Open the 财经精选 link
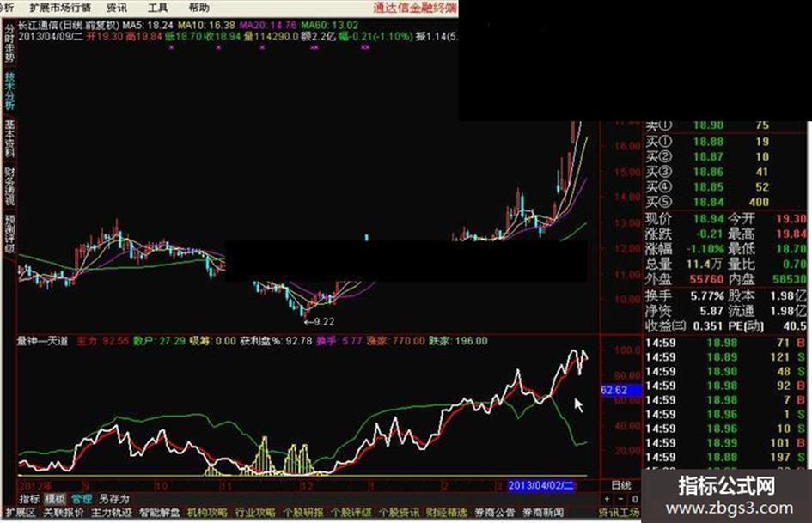This screenshot has height=523, width=812. (447, 513)
